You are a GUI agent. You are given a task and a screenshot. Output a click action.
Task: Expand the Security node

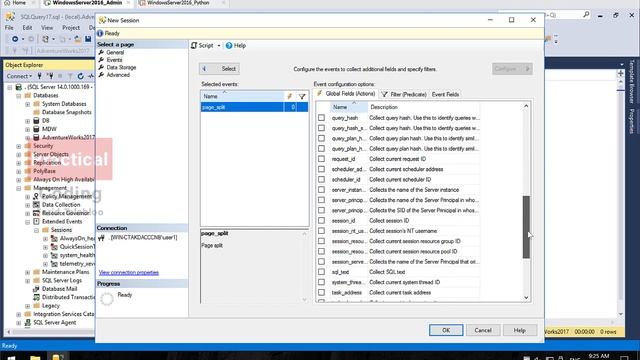tap(19, 146)
